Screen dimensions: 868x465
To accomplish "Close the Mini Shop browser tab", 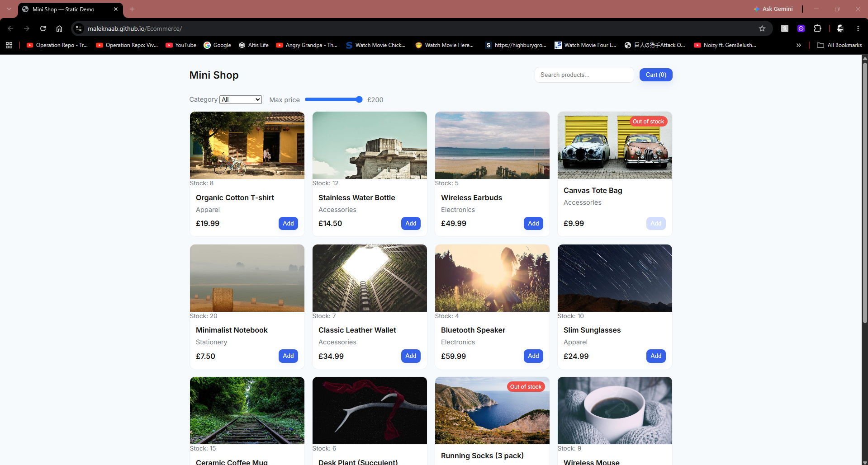I will [116, 9].
